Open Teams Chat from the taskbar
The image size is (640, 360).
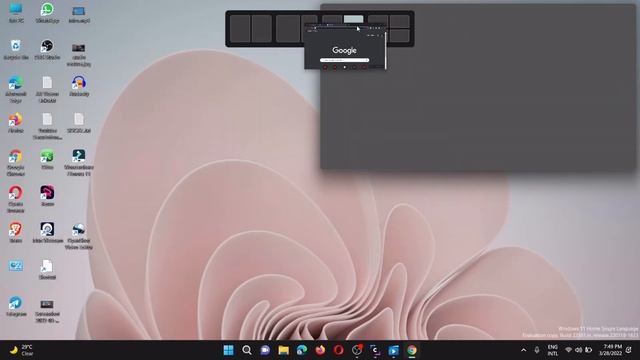coord(265,350)
